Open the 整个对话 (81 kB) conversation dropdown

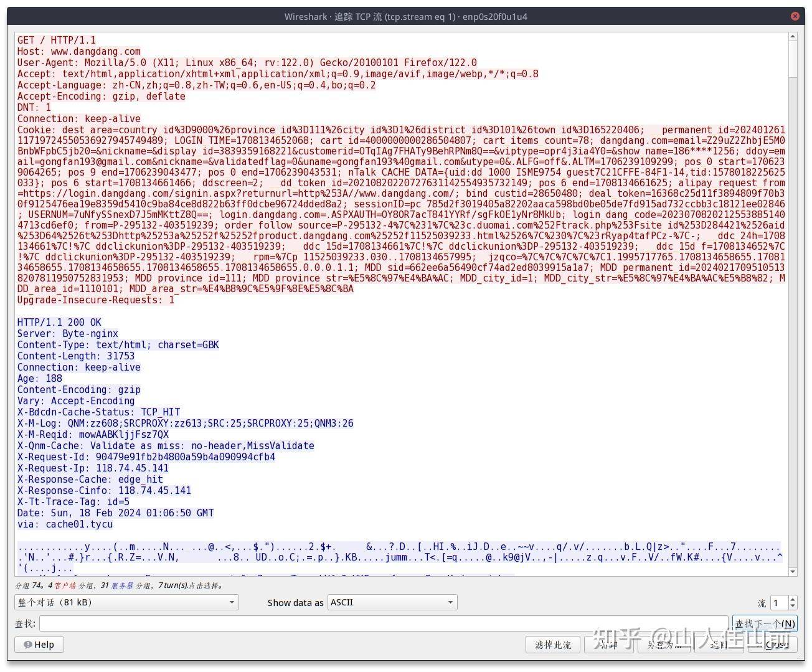[x=126, y=602]
